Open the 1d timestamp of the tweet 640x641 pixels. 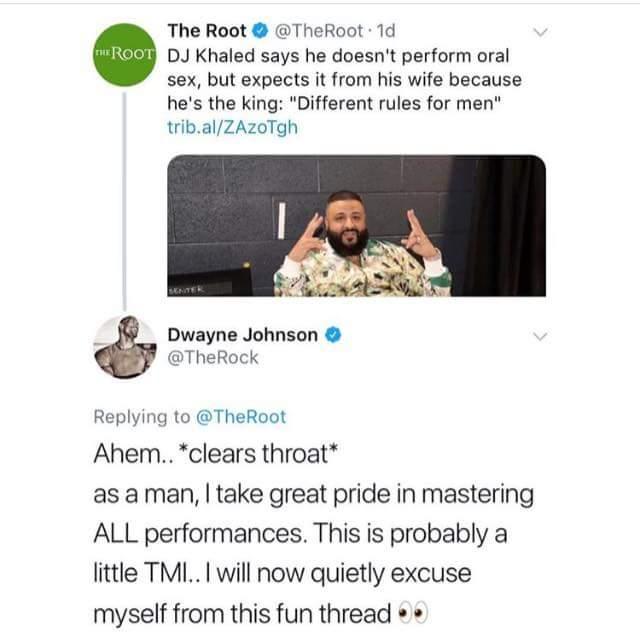tap(386, 31)
